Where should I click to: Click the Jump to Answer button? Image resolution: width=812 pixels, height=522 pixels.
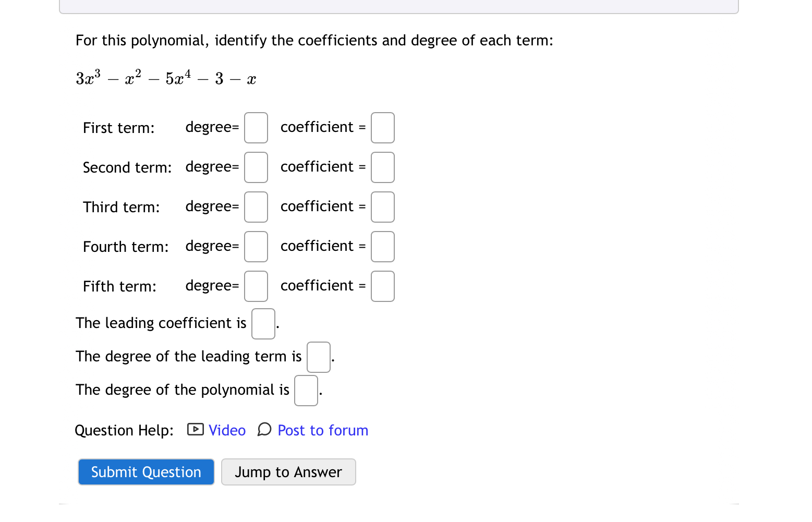point(288,471)
